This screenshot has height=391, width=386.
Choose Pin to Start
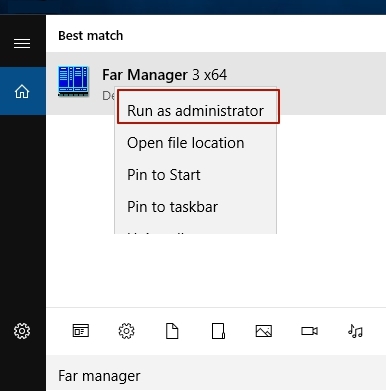click(195, 175)
